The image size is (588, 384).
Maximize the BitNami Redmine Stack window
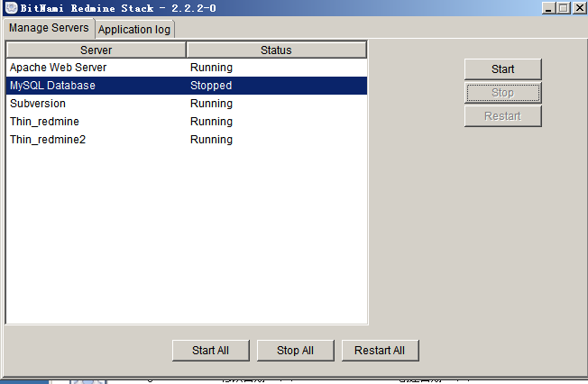click(x=564, y=8)
